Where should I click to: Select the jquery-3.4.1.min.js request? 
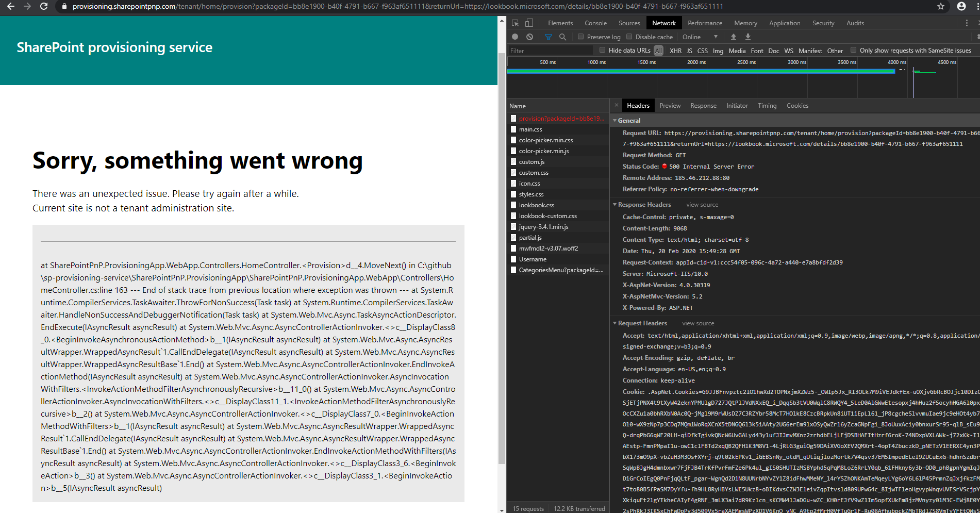tap(544, 226)
